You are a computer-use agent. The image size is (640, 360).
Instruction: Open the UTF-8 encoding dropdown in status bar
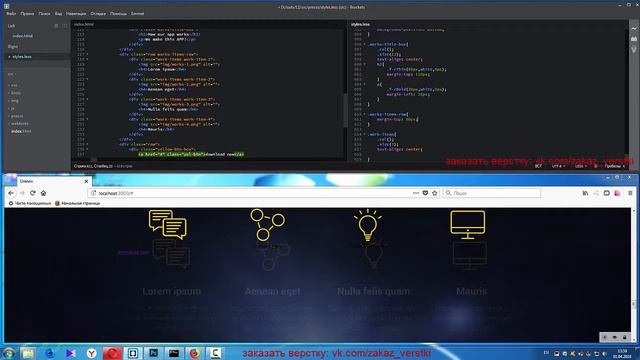pos(558,166)
